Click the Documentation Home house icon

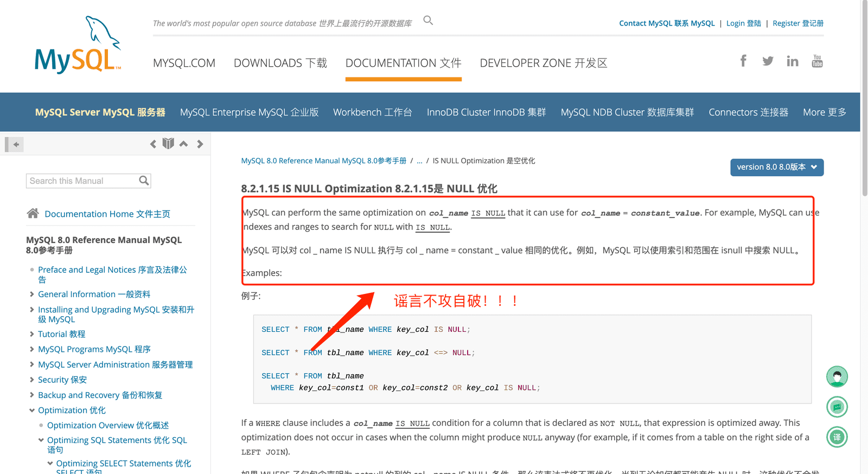(x=33, y=213)
